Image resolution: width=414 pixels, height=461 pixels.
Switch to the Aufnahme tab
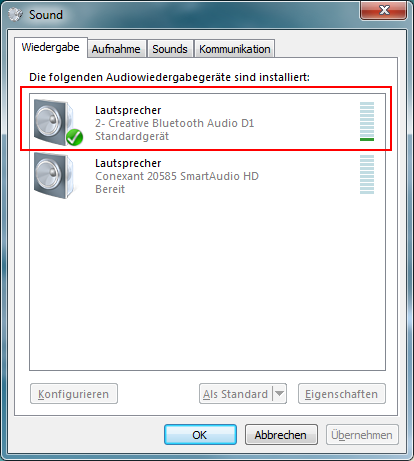tap(116, 49)
